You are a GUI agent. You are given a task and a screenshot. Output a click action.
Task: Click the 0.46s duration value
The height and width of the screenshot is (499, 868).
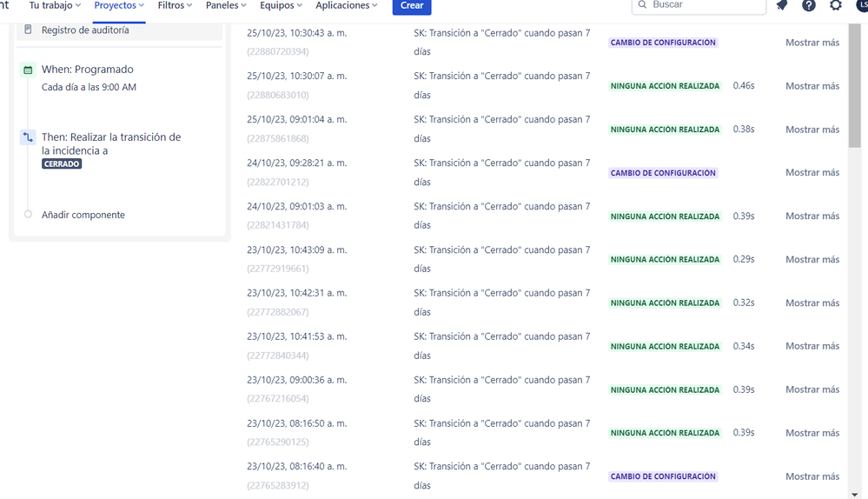tap(744, 86)
